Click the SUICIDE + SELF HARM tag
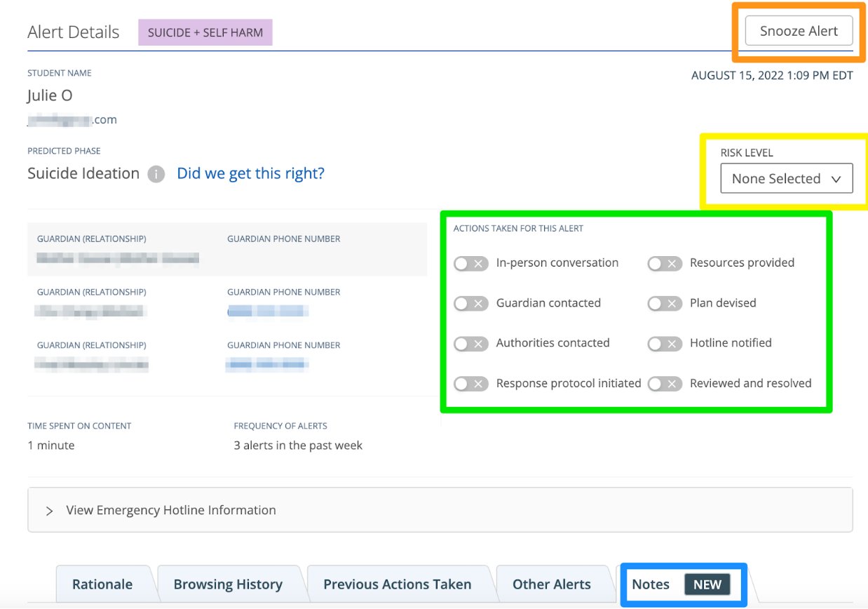868x609 pixels. click(205, 32)
